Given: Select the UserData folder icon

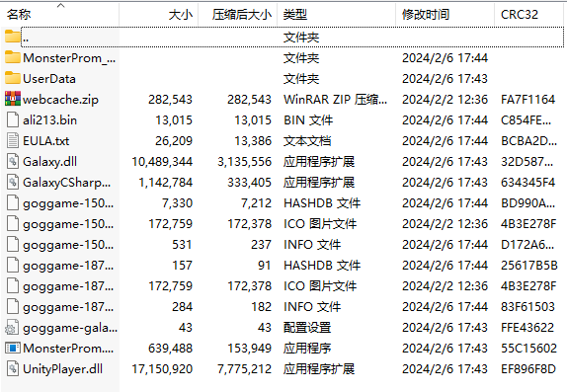Looking at the screenshot, I should pyautogui.click(x=12, y=78).
